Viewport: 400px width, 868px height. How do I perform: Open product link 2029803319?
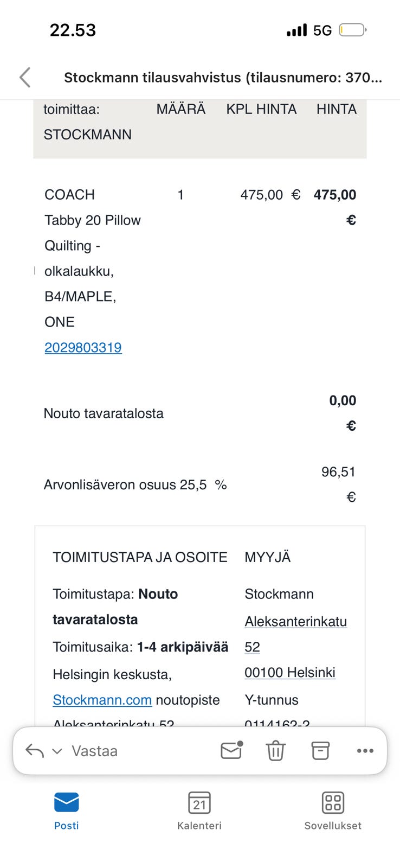click(83, 347)
